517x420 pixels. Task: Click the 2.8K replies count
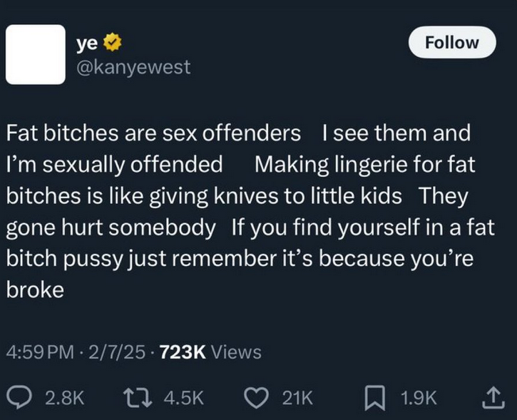pyautogui.click(x=65, y=398)
